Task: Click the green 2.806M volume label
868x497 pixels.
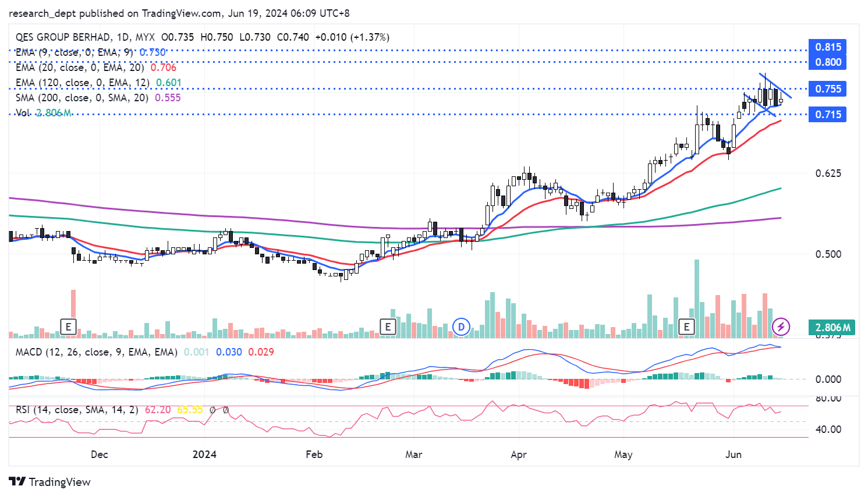Action: point(832,328)
